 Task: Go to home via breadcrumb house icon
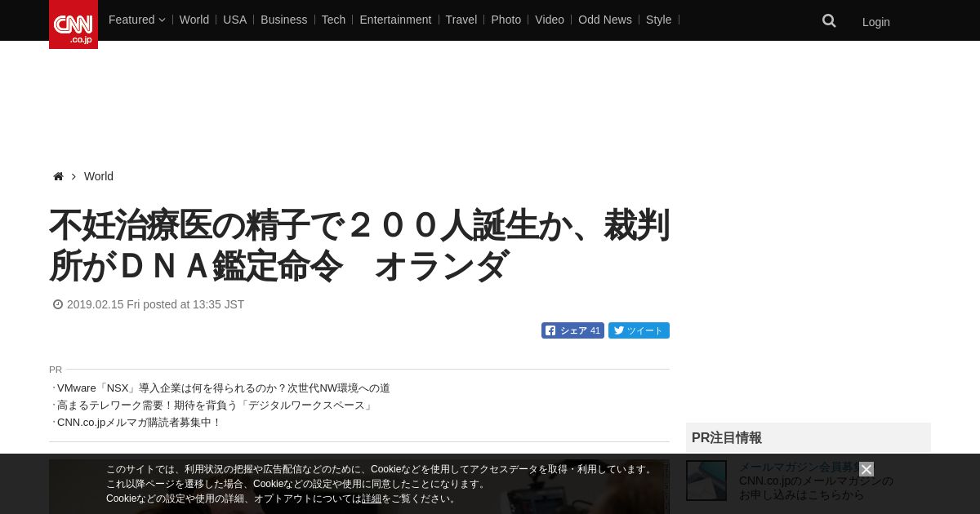pos(58,176)
